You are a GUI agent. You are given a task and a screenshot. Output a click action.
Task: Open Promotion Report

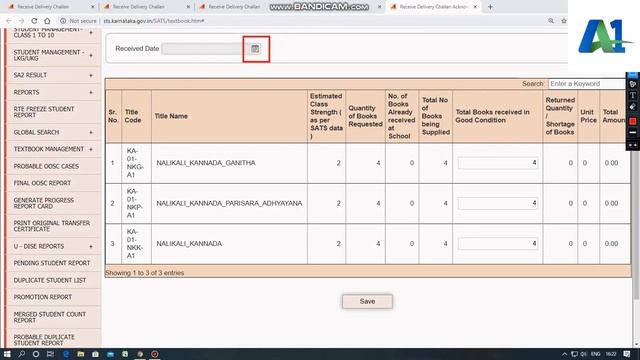tap(43, 297)
